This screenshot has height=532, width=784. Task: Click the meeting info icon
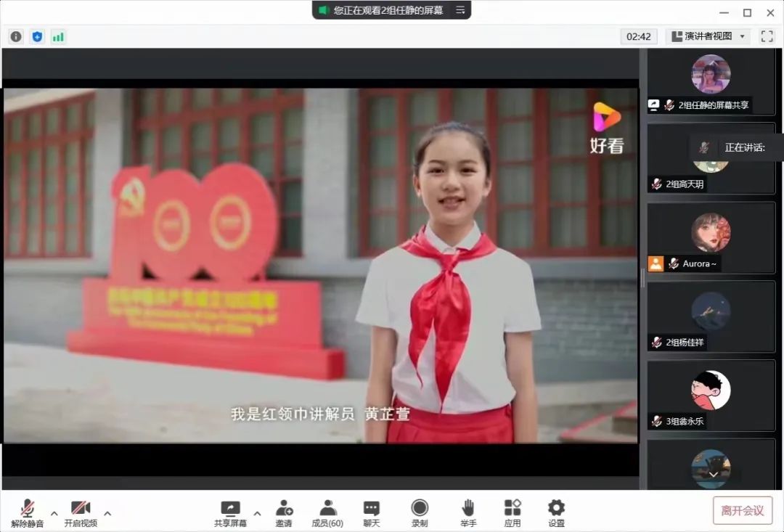[x=16, y=36]
